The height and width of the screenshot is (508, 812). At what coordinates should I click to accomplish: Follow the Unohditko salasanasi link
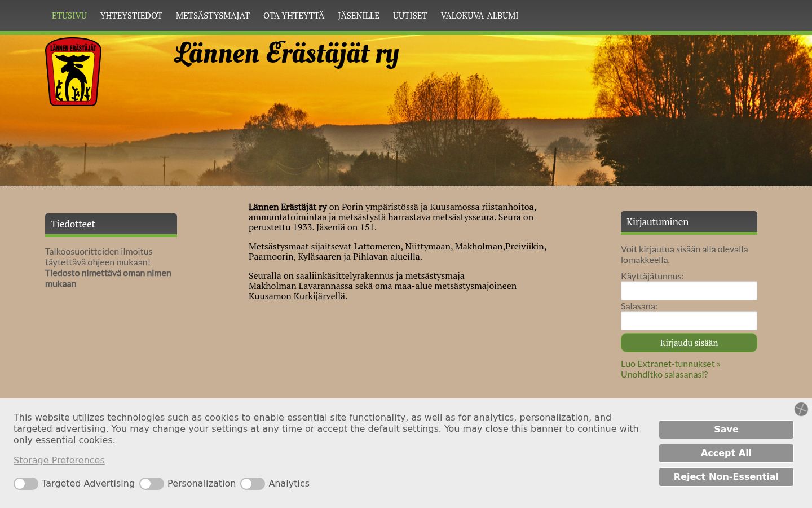664,375
